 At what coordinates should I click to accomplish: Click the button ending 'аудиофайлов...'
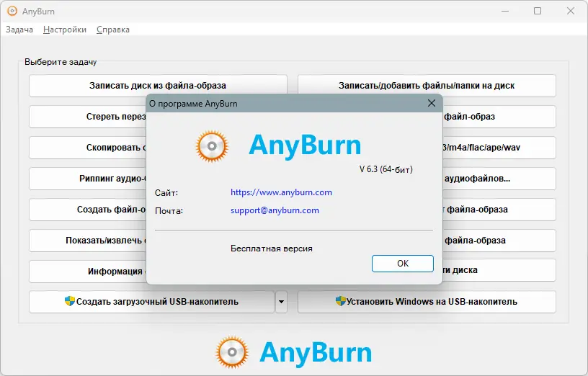click(x=499, y=179)
